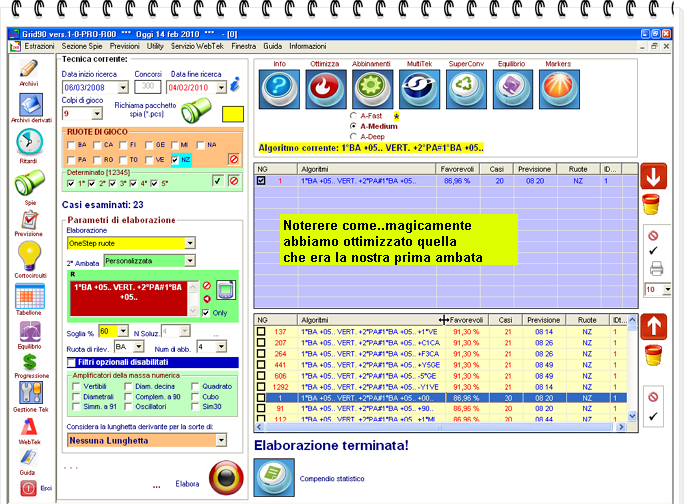Image resolution: width=684 pixels, height=504 pixels.
Task: Open the WebTek sidebar icon
Action: click(29, 427)
